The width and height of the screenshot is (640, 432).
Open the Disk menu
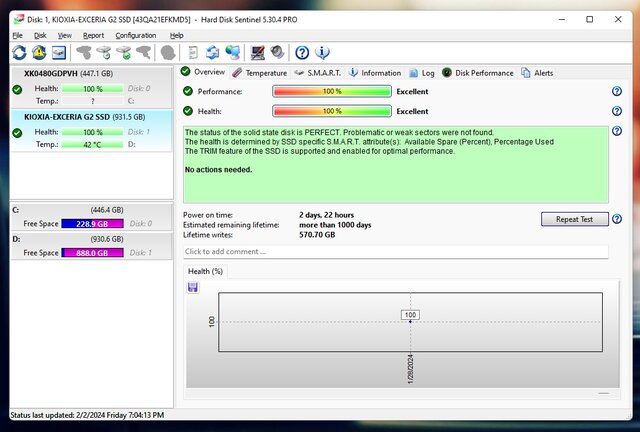[40, 35]
